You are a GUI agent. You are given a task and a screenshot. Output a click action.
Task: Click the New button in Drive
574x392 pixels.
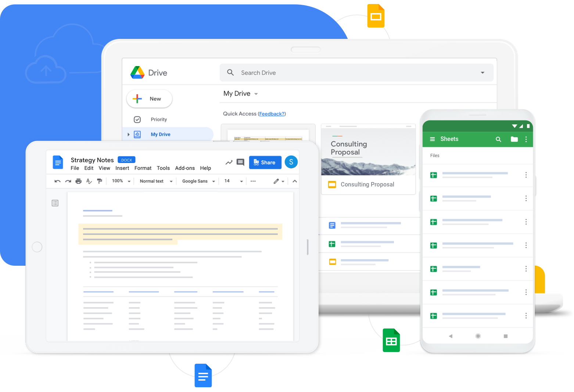point(149,99)
